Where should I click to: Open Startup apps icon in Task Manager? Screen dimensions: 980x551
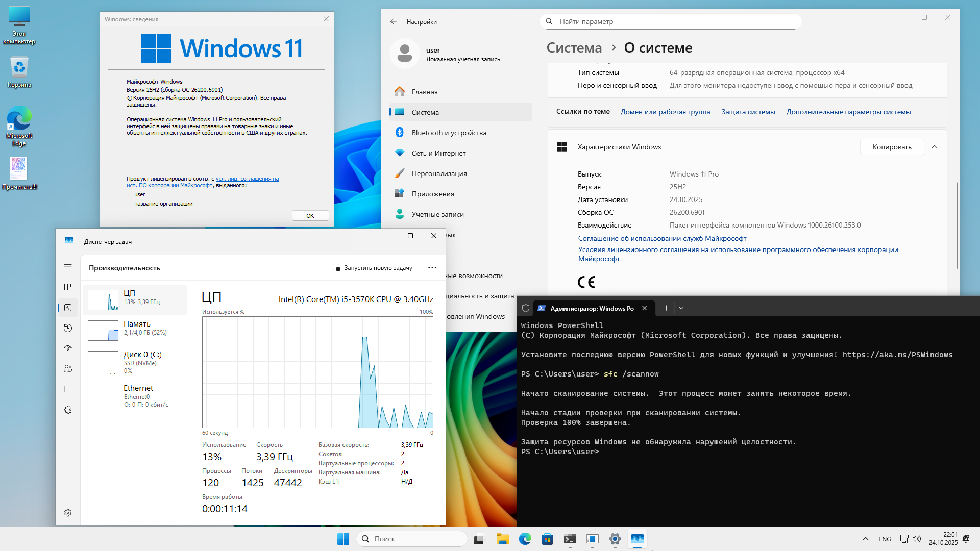(x=68, y=348)
